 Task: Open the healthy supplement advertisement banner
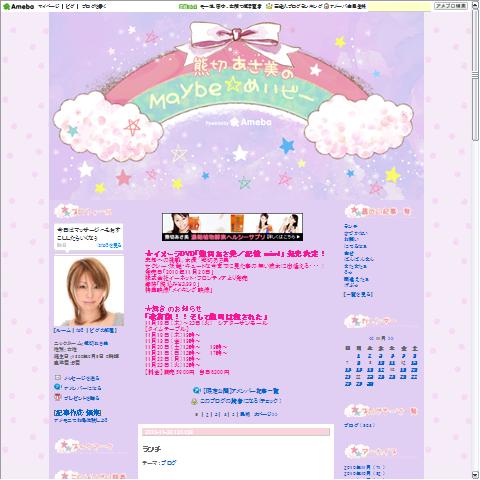pos(232,227)
